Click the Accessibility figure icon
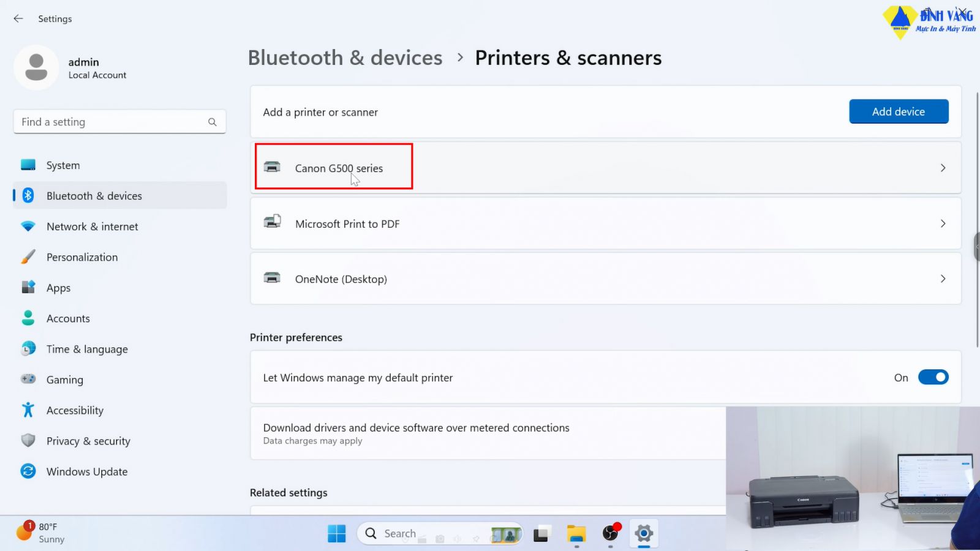The width and height of the screenshot is (980, 551). point(28,410)
